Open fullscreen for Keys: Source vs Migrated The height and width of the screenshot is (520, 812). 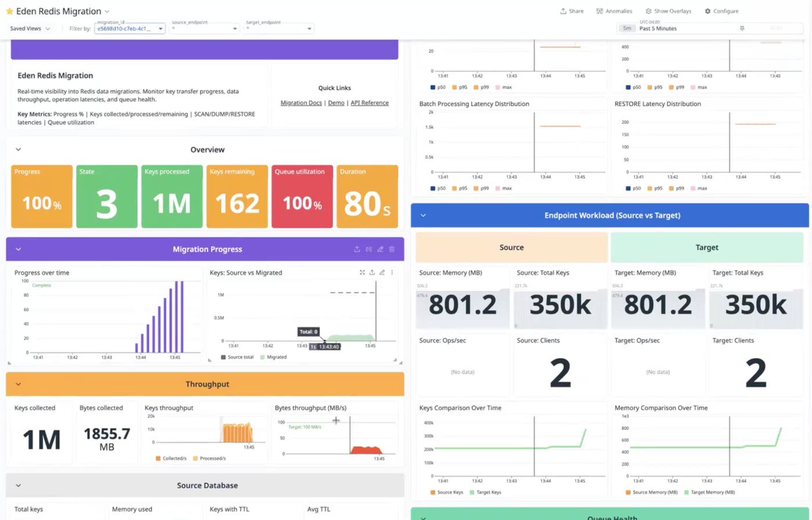pyautogui.click(x=362, y=272)
